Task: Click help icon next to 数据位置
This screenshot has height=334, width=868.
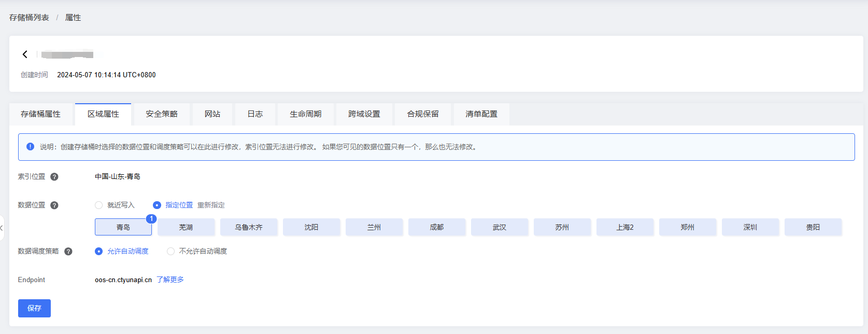Action: pyautogui.click(x=54, y=205)
